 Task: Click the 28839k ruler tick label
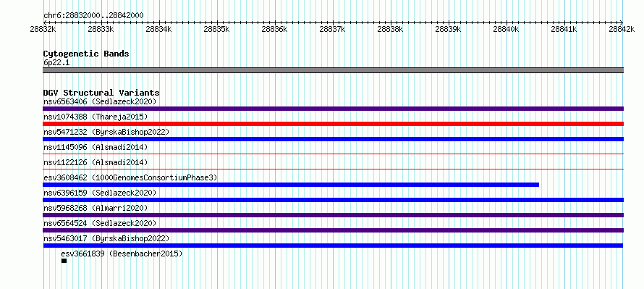(x=449, y=29)
